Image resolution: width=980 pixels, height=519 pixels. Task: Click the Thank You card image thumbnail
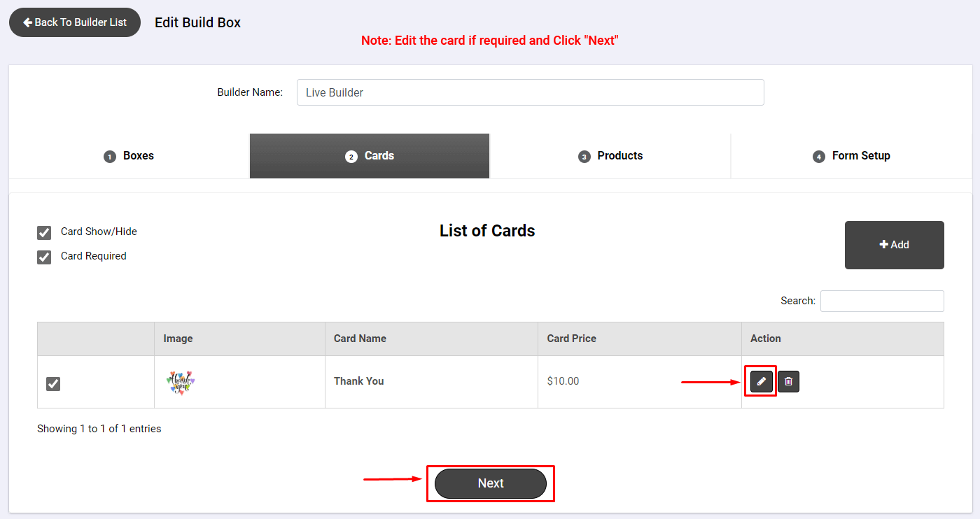(181, 383)
